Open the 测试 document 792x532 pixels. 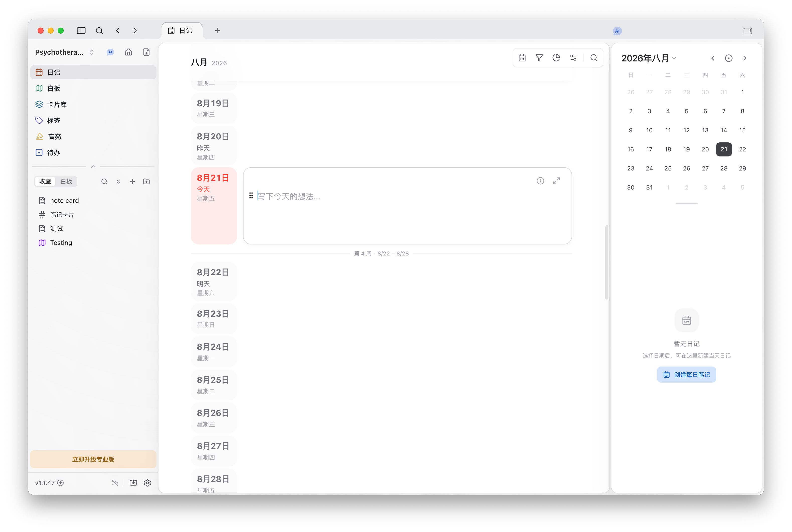[x=93, y=229]
